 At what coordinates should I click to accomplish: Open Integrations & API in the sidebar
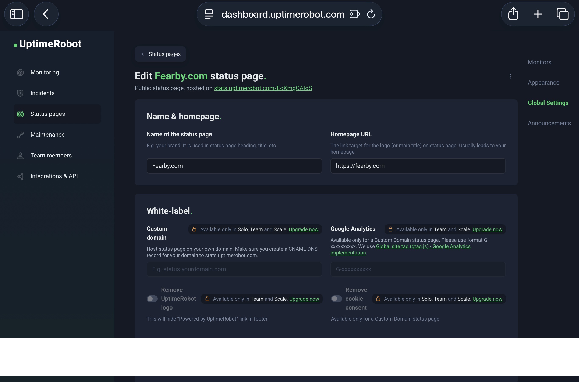[x=57, y=176]
